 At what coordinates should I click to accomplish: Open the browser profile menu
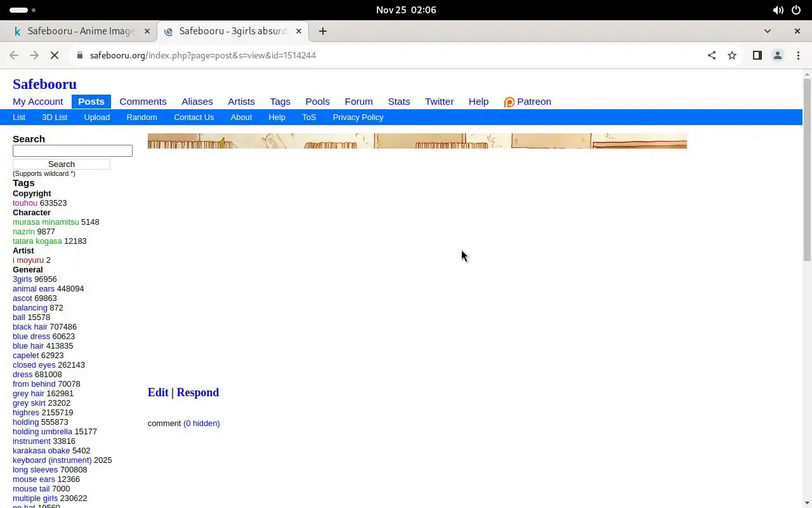778,55
